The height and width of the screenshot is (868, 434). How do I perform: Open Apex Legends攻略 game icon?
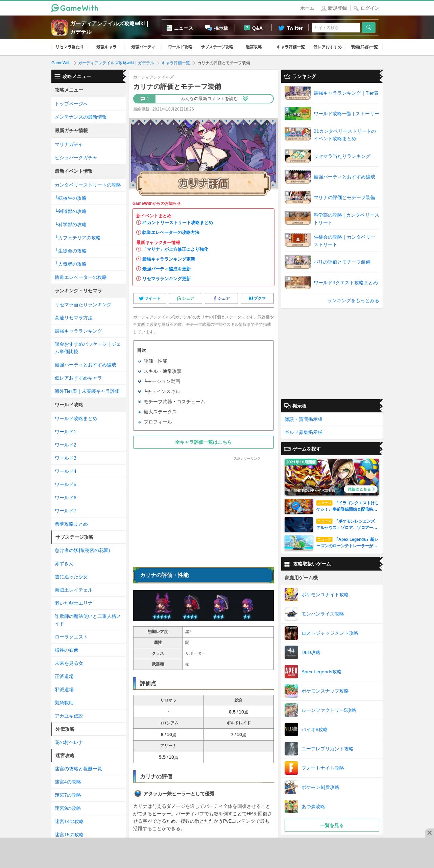click(291, 672)
